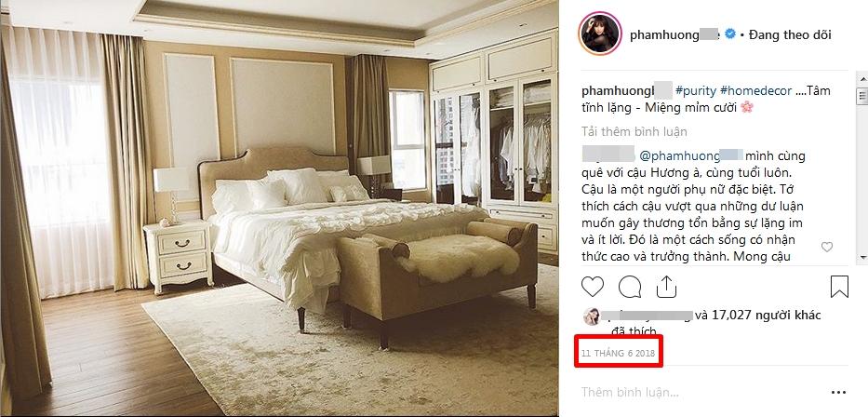Open the profile picture avatar

pyautogui.click(x=599, y=34)
